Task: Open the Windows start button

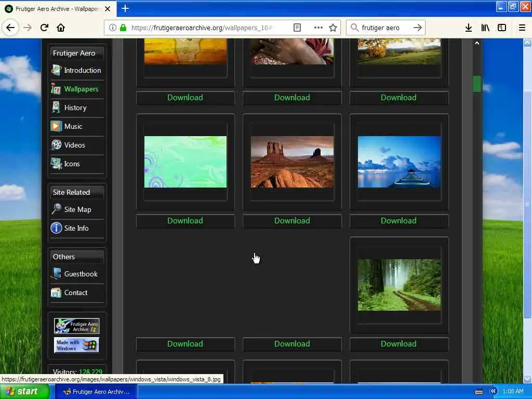Action: click(x=24, y=391)
